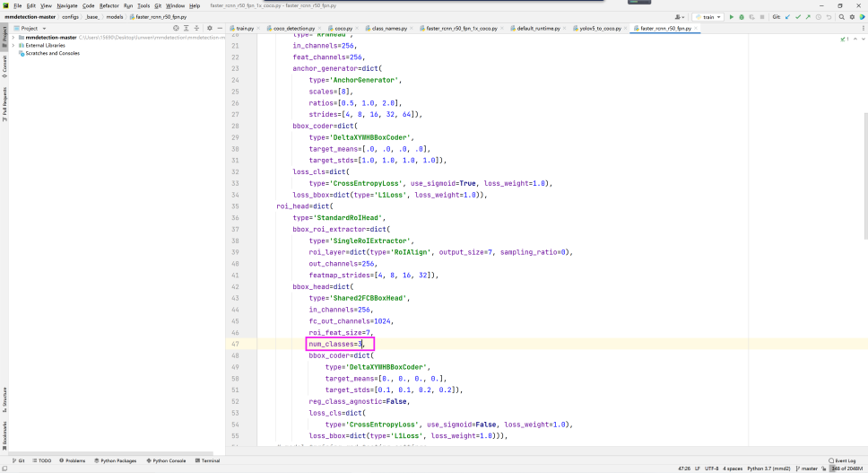Screen dimensions: 868x473
Task: Open the TODO tool window
Action: 41,460
